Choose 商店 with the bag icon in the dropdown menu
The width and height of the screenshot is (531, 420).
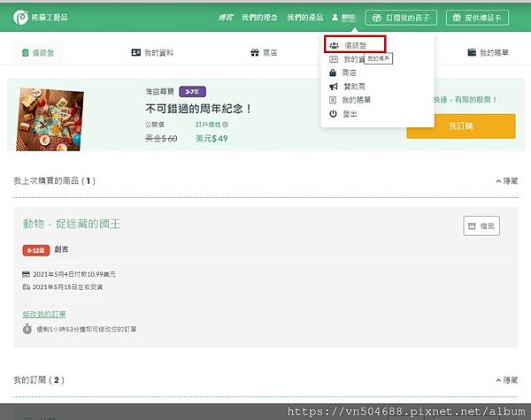coord(342,73)
